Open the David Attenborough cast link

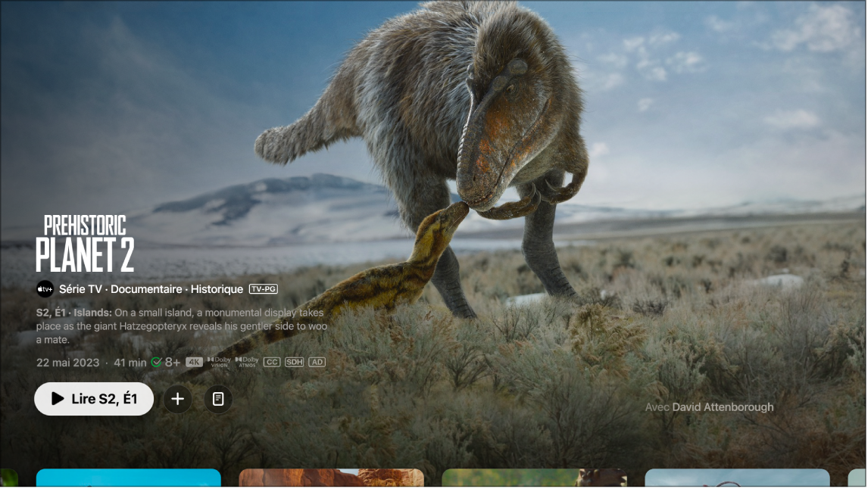(x=723, y=407)
